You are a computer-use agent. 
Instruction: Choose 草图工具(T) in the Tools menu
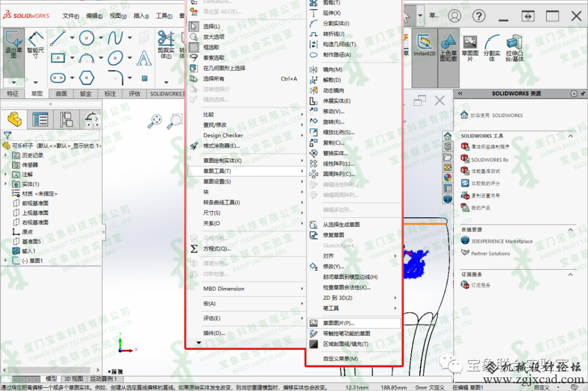click(247, 171)
